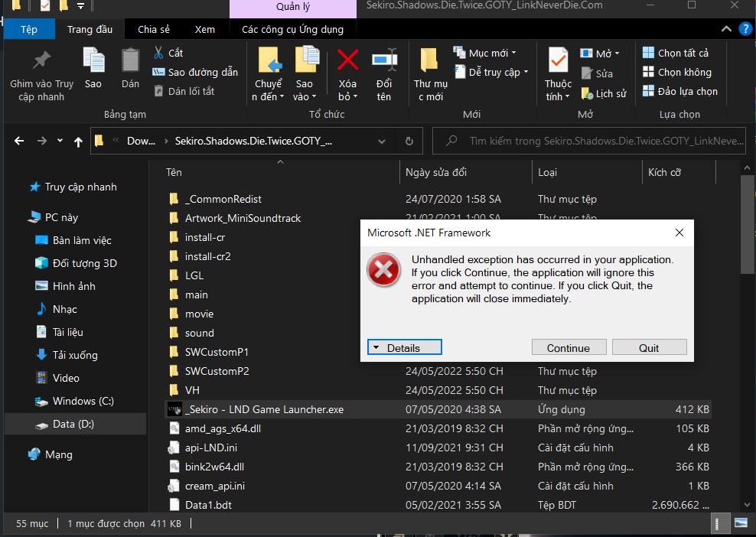
Task: Go back with the left arrow
Action: click(x=19, y=141)
